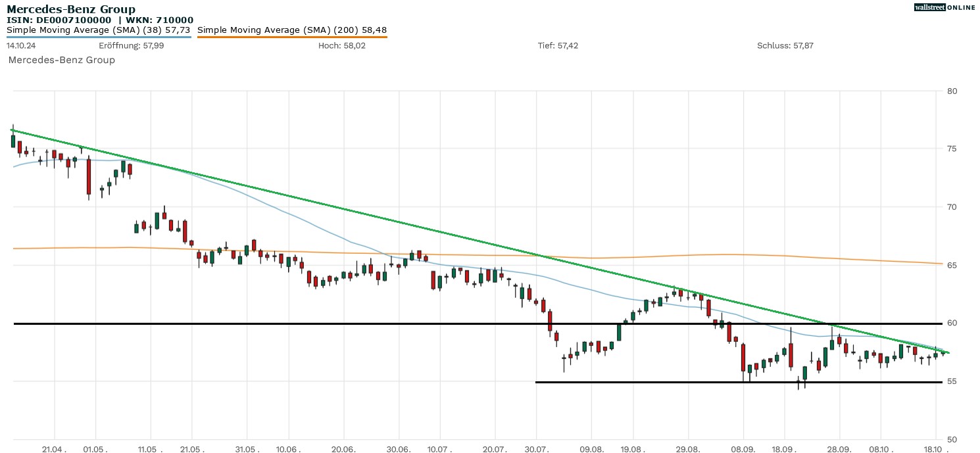This screenshot has width=980, height=453.
Task: Click the 11.05. date axis label
Action: (151, 450)
